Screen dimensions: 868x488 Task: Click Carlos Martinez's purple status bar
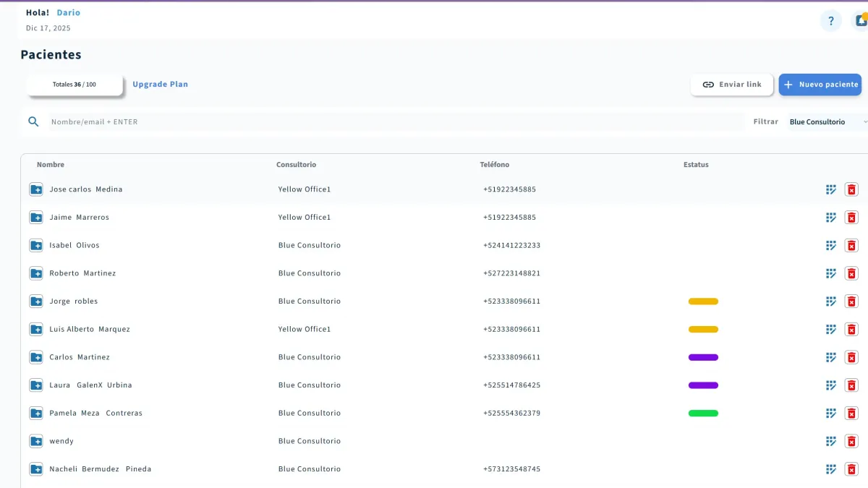(x=703, y=357)
